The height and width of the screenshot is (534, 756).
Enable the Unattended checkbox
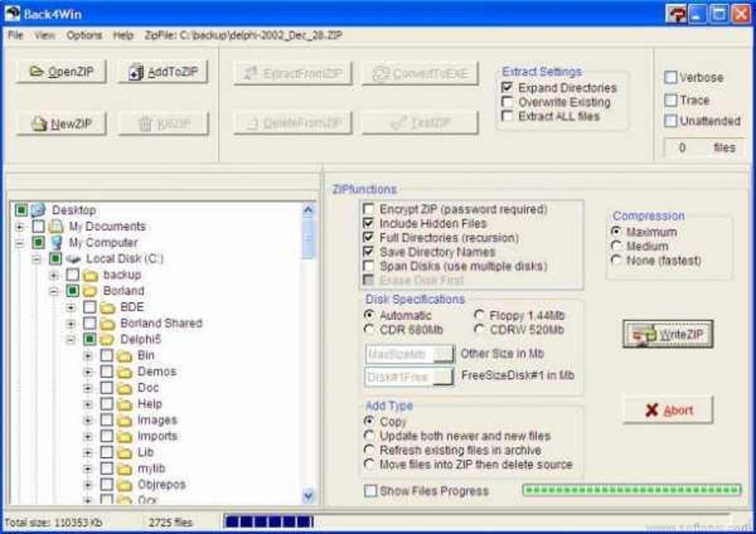coord(671,121)
